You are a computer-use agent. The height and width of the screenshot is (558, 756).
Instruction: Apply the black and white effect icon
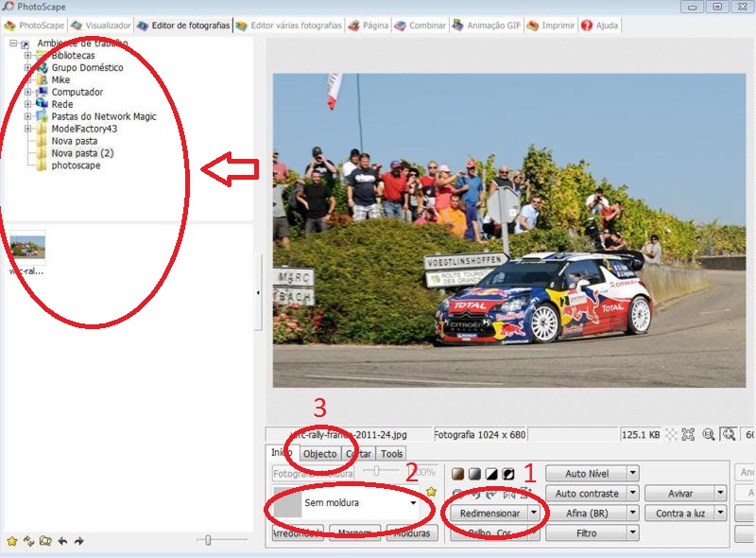click(491, 474)
